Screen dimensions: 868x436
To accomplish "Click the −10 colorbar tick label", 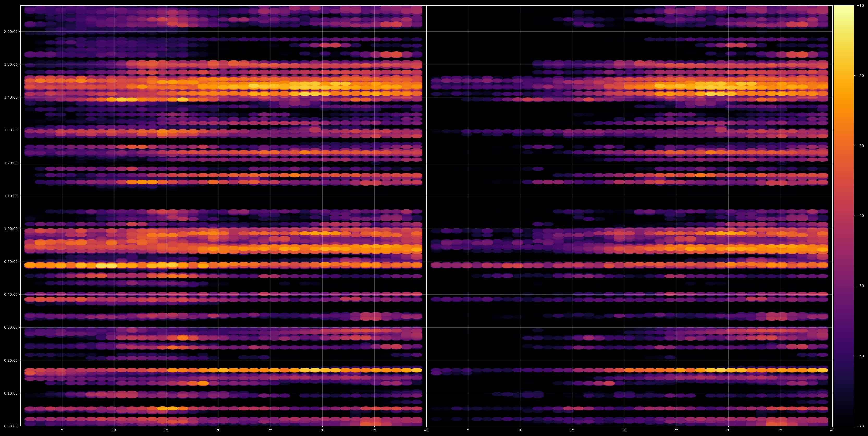I will tap(860, 6).
